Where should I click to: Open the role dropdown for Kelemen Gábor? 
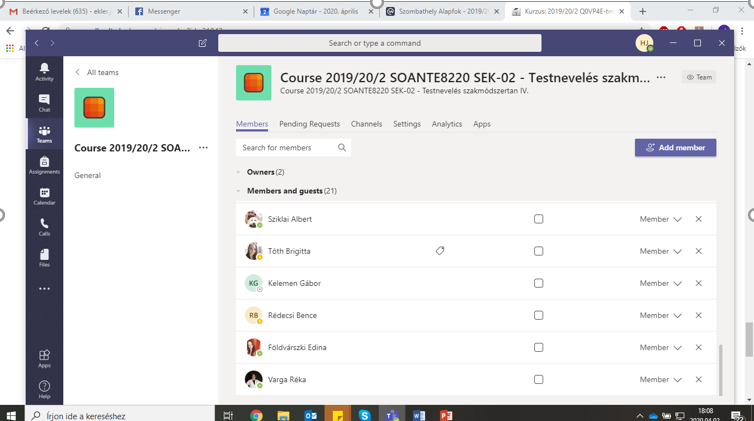click(x=661, y=284)
